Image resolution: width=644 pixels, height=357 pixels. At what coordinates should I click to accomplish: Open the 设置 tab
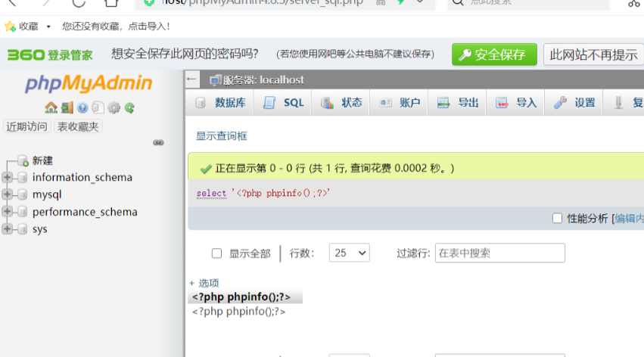point(574,103)
